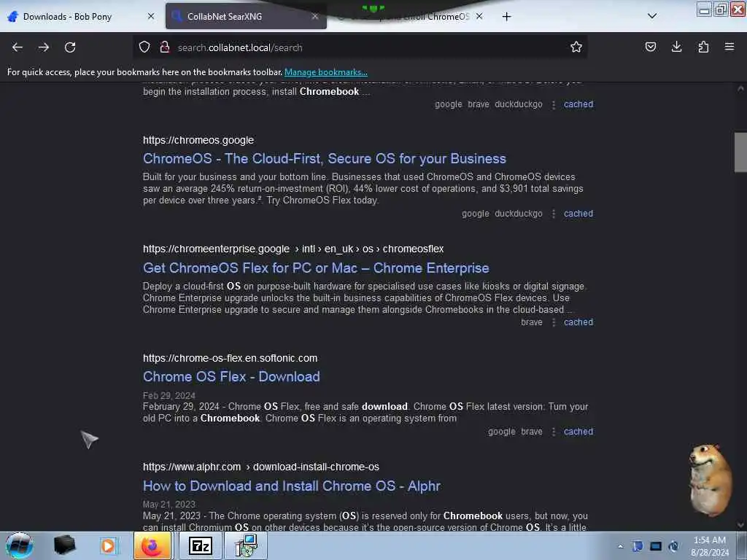This screenshot has width=747, height=560.
Task: Open cached link of the topmost result
Action: [x=578, y=104]
